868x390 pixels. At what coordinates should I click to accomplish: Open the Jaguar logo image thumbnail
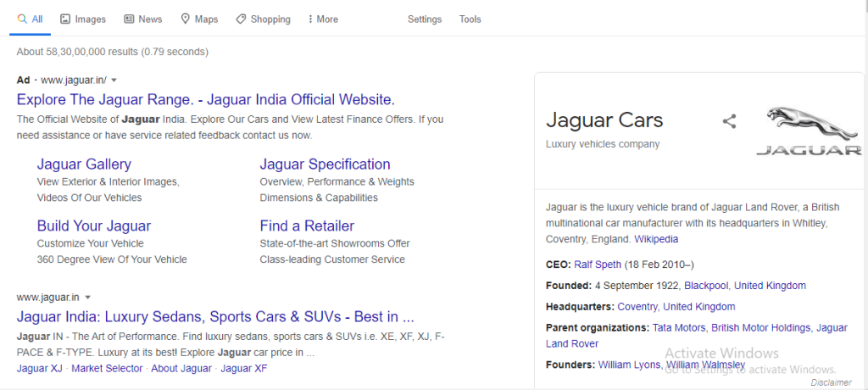point(809,131)
